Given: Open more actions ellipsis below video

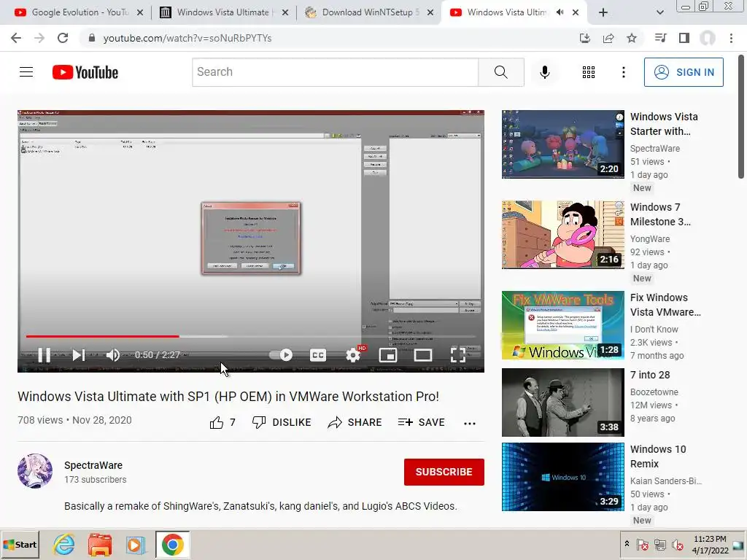Looking at the screenshot, I should tap(470, 423).
